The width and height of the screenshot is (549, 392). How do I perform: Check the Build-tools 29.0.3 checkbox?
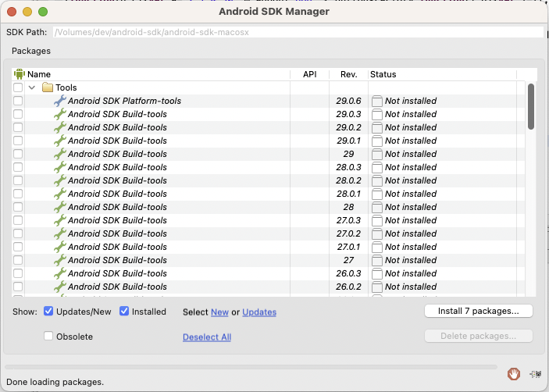[18, 114]
